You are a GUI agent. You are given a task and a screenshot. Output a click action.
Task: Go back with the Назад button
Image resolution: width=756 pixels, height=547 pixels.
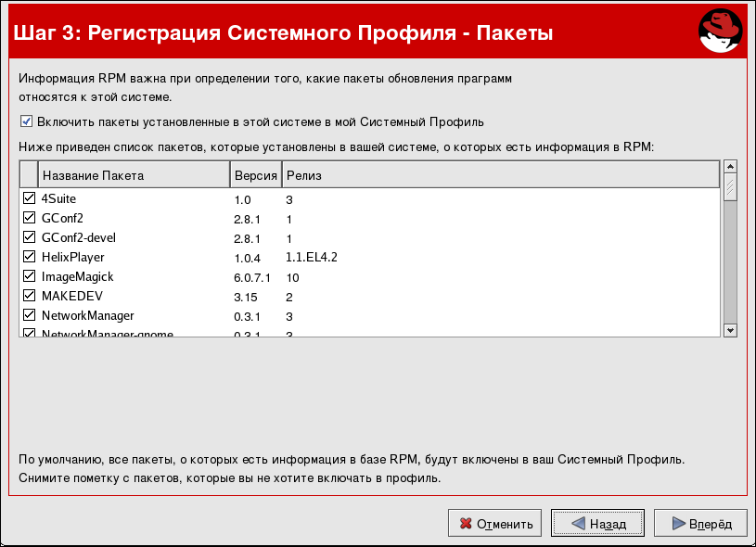click(598, 524)
